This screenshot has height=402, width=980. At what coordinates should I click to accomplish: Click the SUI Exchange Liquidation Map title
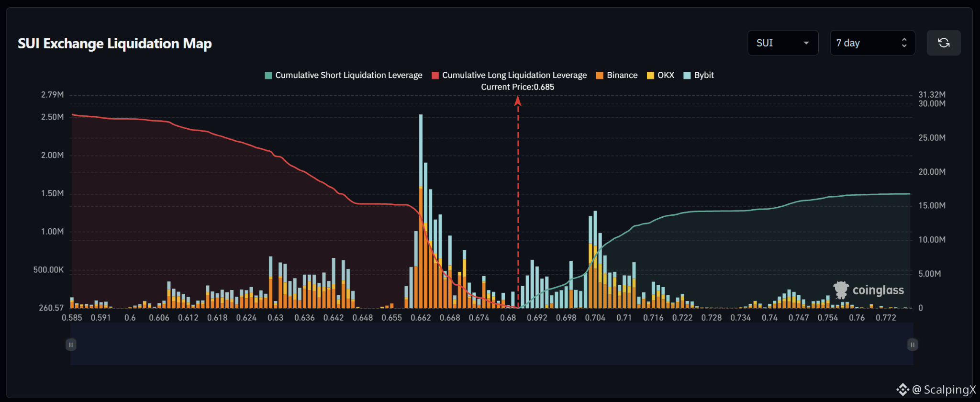point(115,44)
